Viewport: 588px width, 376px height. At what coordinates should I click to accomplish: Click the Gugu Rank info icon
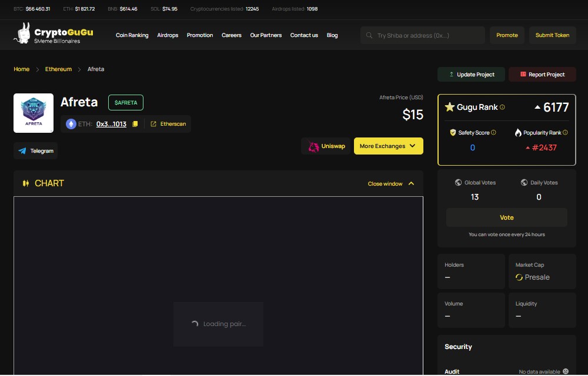[x=502, y=107]
